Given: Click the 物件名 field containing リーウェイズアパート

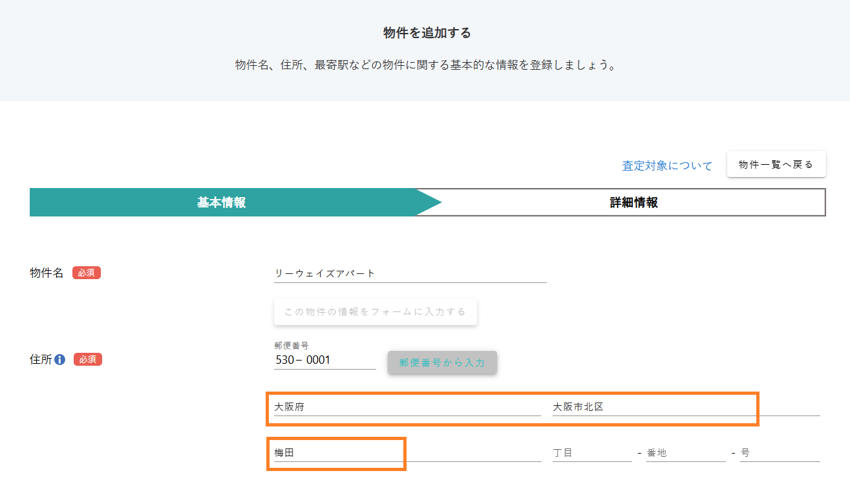Looking at the screenshot, I should coord(410,273).
